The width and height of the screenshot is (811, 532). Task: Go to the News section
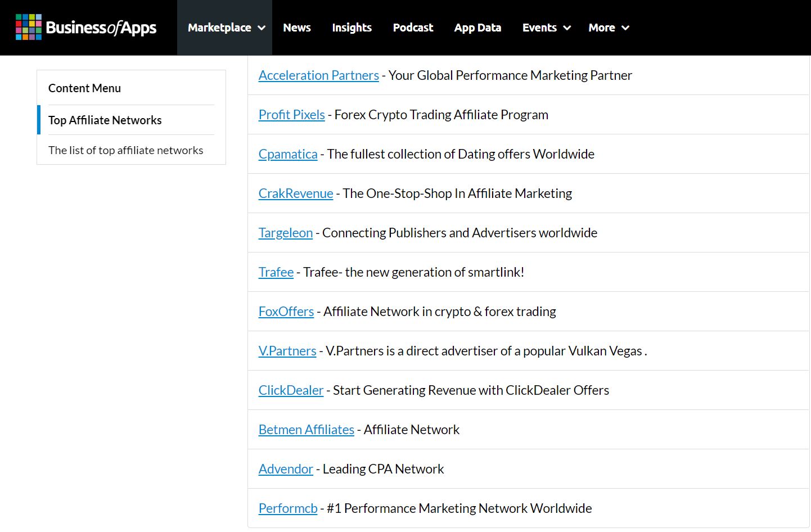[297, 28]
